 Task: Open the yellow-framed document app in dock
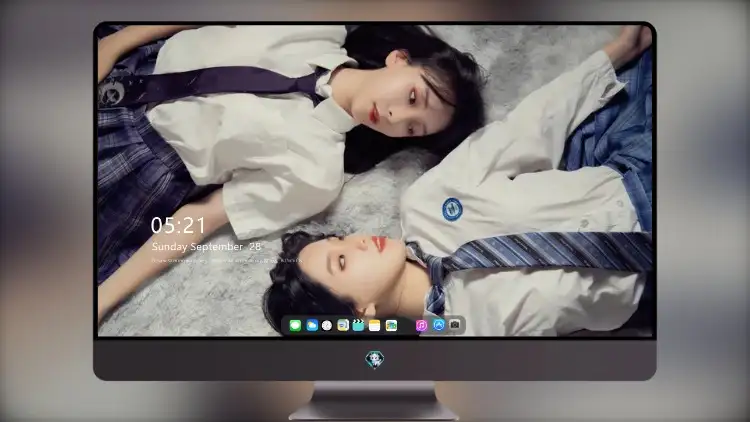[343, 326]
